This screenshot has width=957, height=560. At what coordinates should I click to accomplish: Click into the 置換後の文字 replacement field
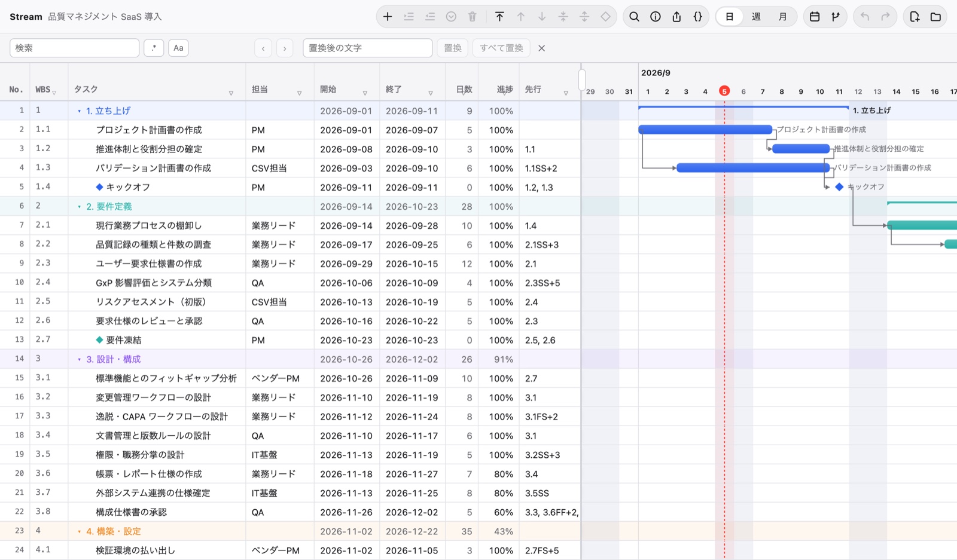click(368, 48)
